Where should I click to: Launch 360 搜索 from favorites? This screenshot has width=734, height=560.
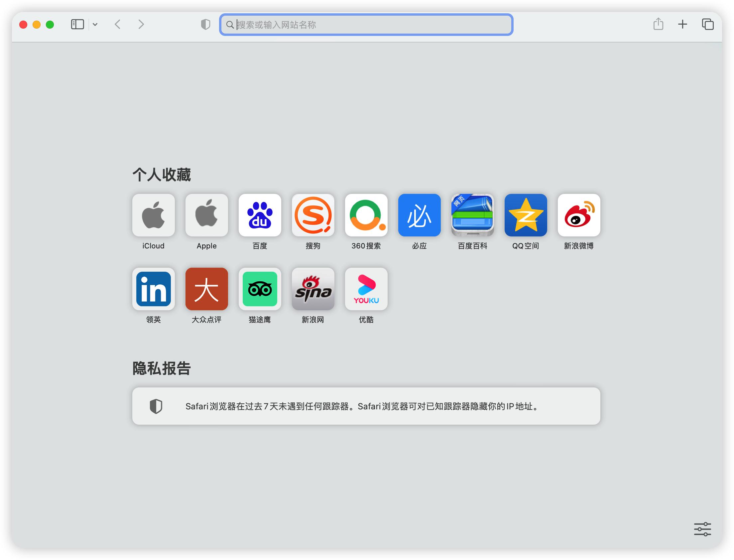coord(366,215)
